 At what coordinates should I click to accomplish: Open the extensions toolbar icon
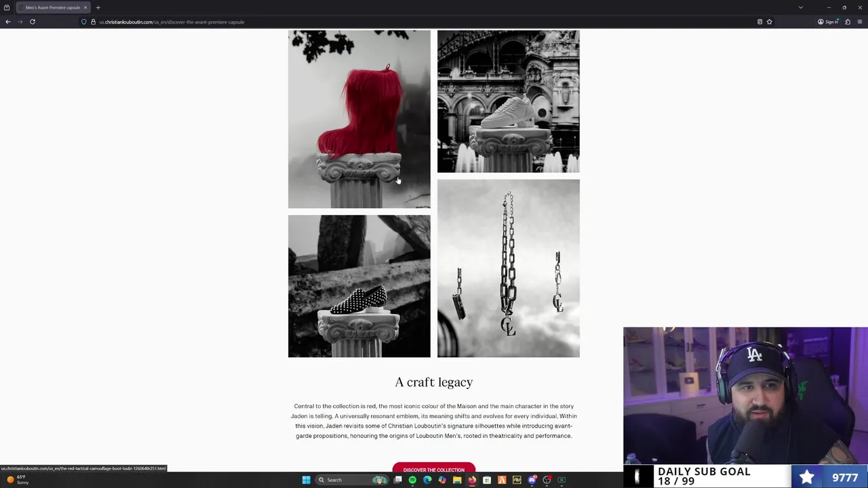pyautogui.click(x=848, y=22)
